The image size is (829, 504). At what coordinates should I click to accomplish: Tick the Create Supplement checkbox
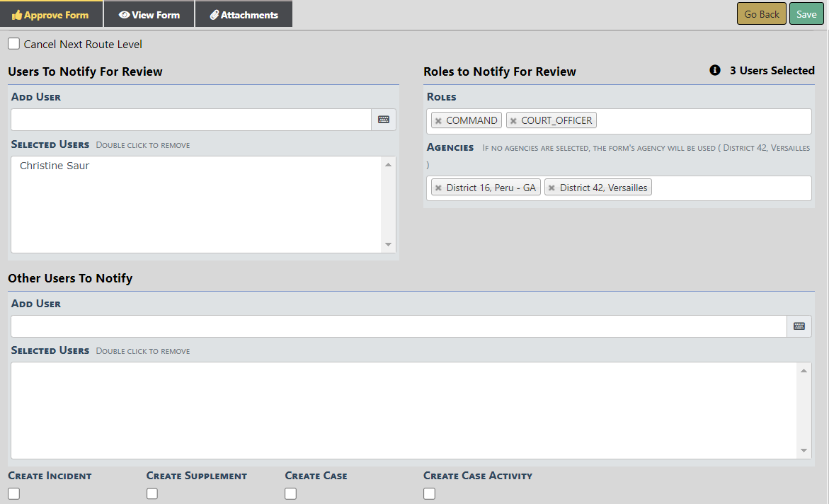152,494
